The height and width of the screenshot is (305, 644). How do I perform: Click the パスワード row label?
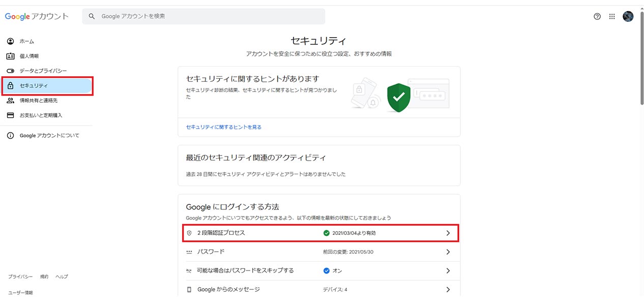211,252
